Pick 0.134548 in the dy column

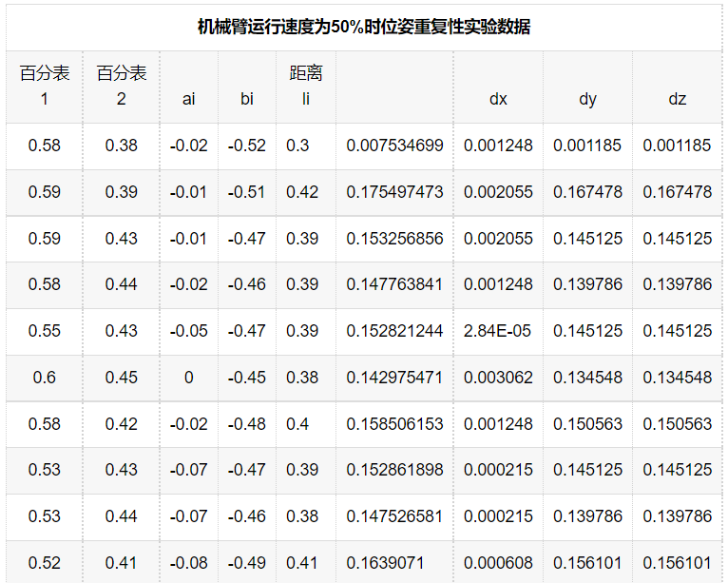click(587, 378)
